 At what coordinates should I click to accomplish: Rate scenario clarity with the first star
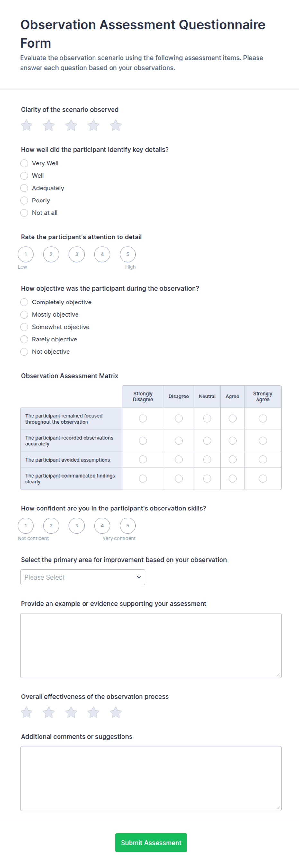pyautogui.click(x=26, y=125)
